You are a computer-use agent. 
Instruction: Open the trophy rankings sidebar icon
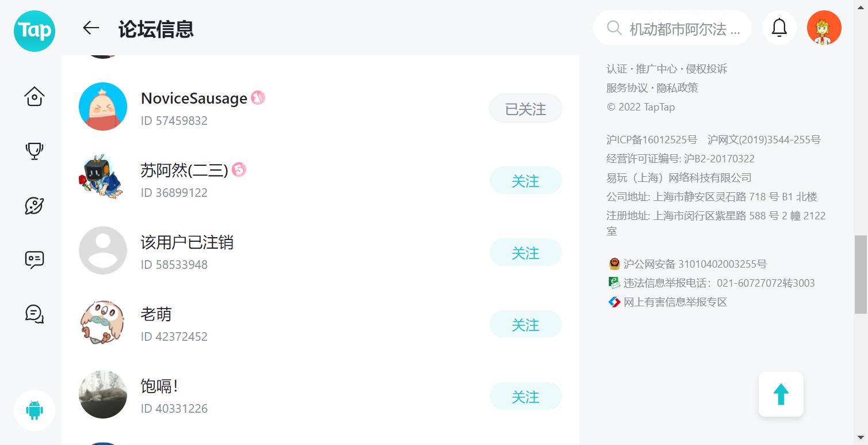(x=35, y=151)
